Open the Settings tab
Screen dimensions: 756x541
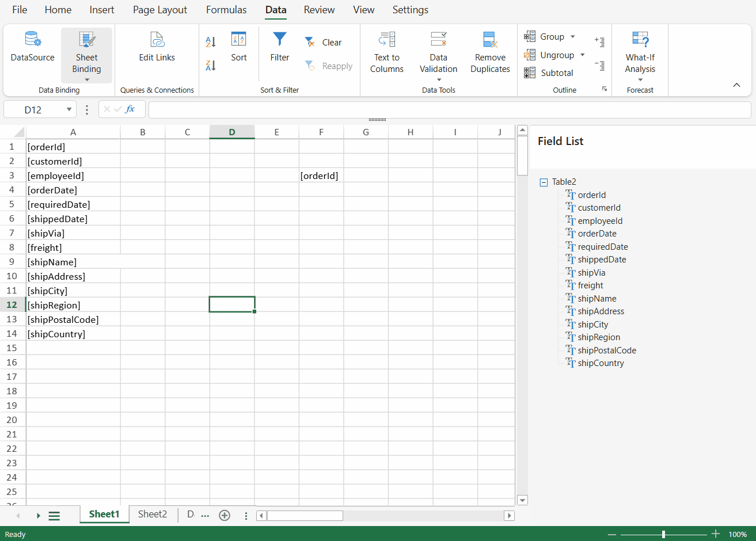coord(411,10)
